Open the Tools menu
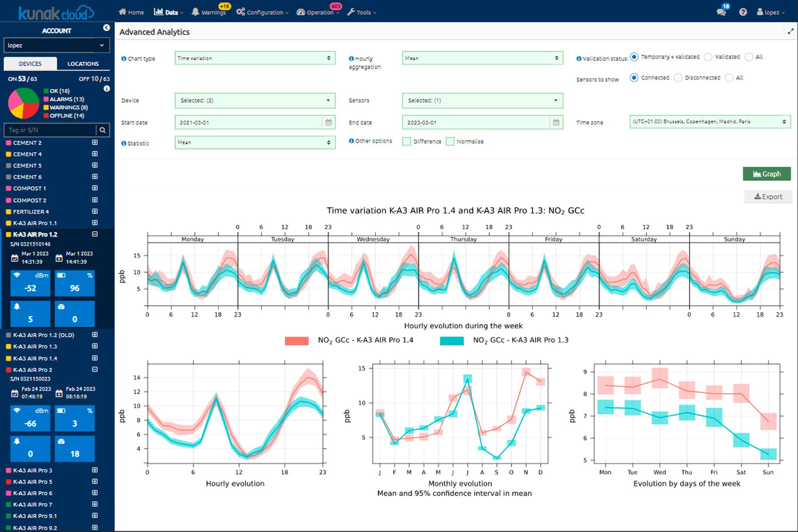 pyautogui.click(x=362, y=12)
